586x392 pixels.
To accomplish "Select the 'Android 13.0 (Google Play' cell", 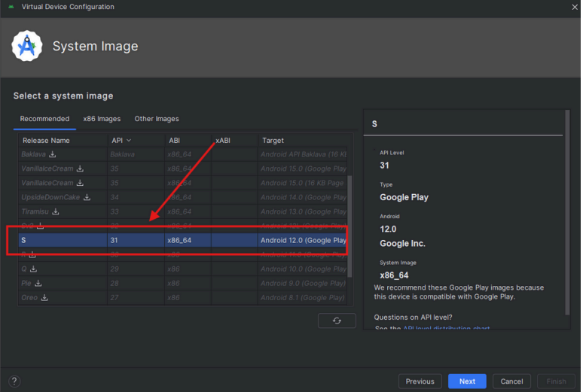I will tap(303, 211).
